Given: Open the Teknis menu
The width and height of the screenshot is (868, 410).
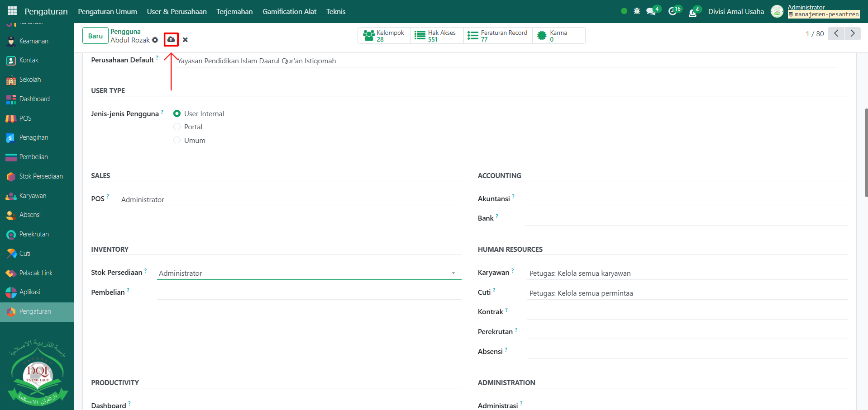Looking at the screenshot, I should 335,12.
